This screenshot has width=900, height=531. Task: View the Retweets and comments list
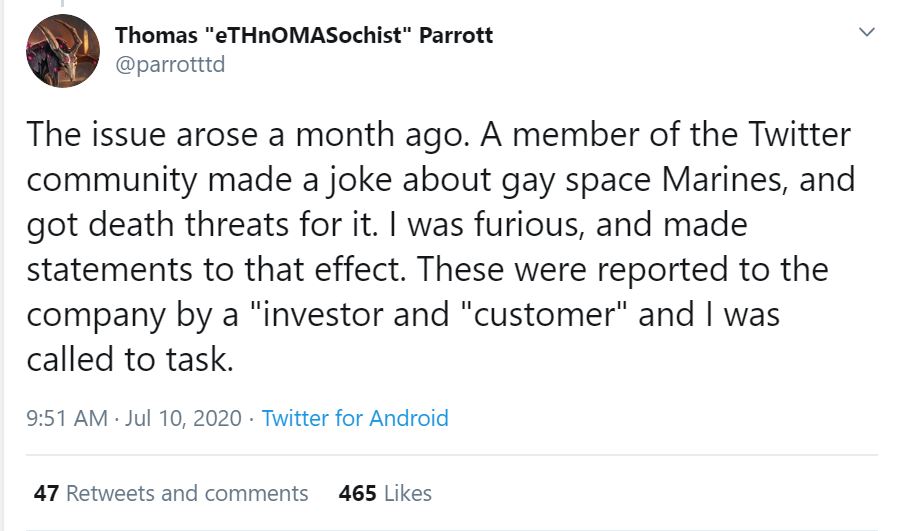[187, 493]
